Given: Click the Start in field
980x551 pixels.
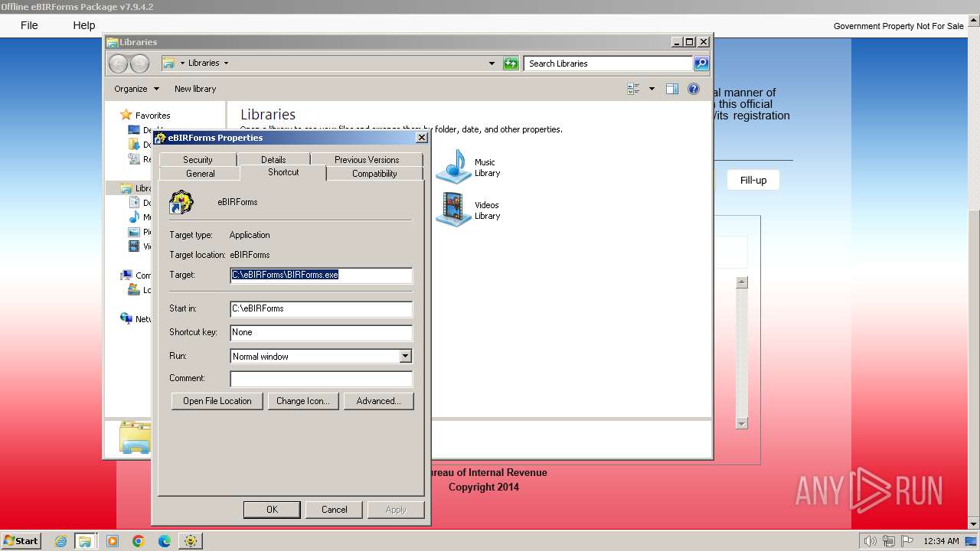Looking at the screenshot, I should coord(321,308).
